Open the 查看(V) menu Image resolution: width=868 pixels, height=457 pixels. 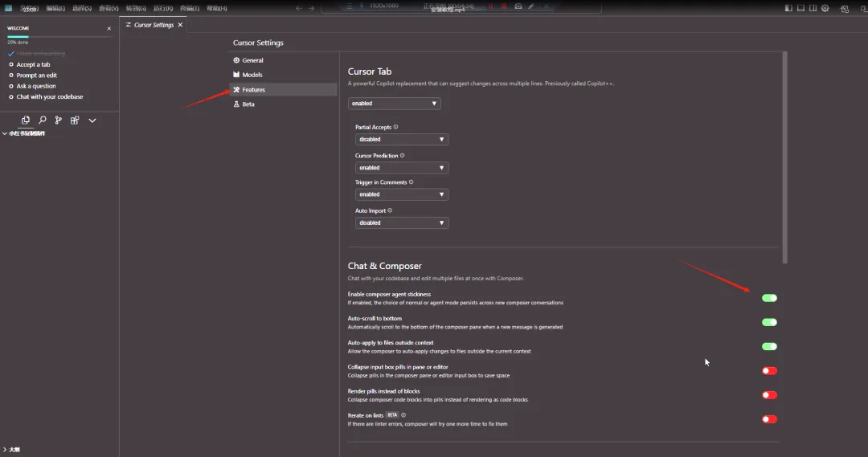click(x=108, y=8)
